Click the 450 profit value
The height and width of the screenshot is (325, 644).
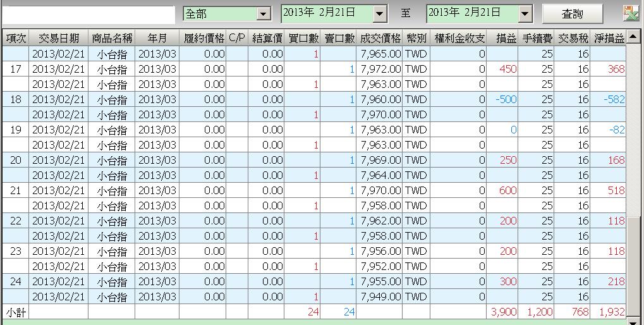507,69
